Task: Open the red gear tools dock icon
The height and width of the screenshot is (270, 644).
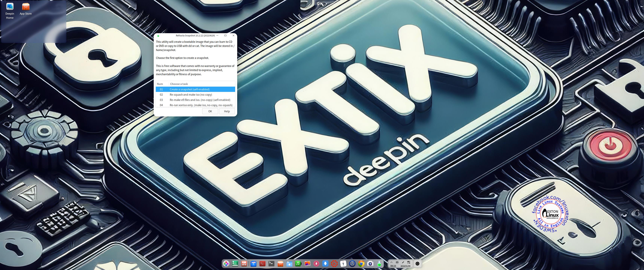Action: pyautogui.click(x=334, y=263)
